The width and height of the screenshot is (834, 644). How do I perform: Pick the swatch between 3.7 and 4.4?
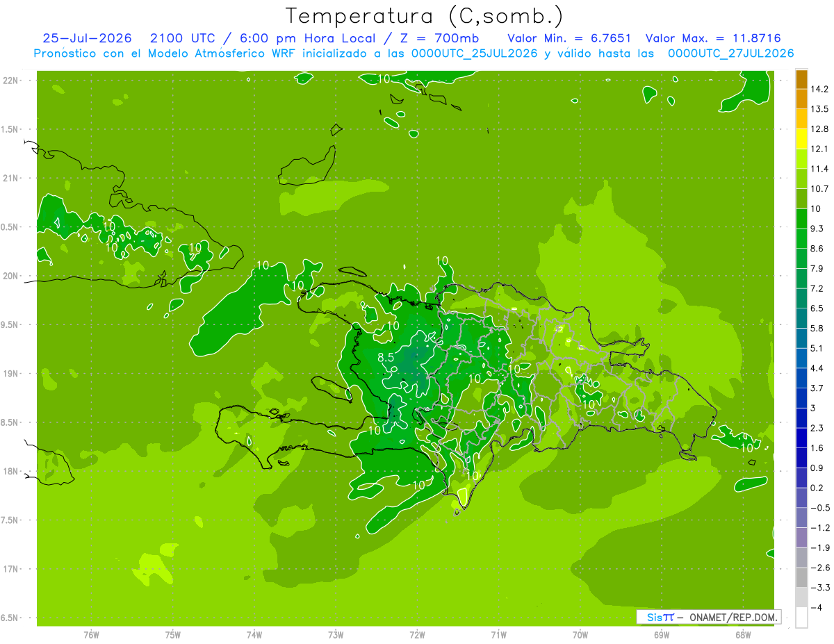pyautogui.click(x=801, y=378)
